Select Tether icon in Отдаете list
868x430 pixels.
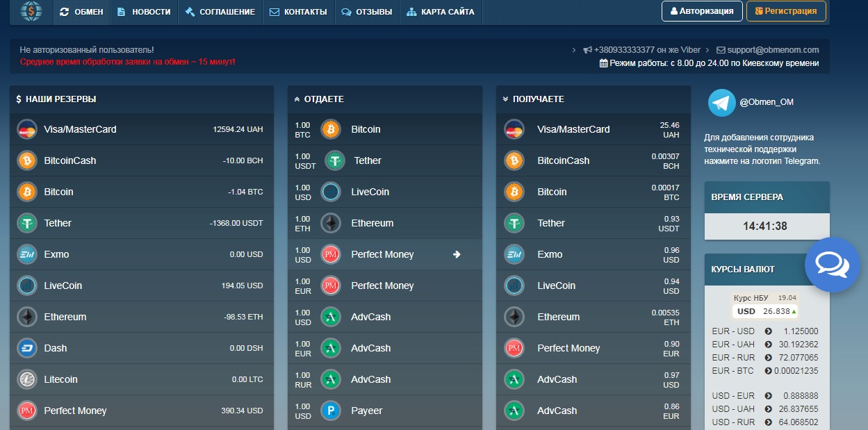tap(335, 160)
